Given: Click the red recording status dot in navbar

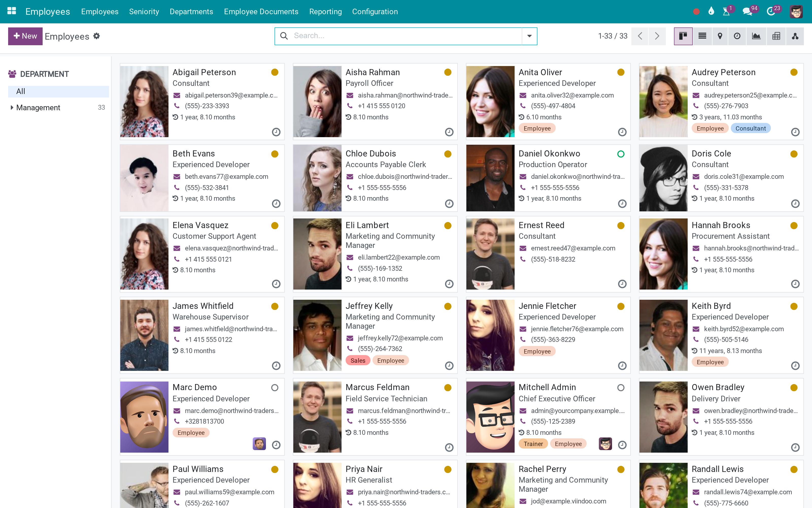Looking at the screenshot, I should [696, 11].
